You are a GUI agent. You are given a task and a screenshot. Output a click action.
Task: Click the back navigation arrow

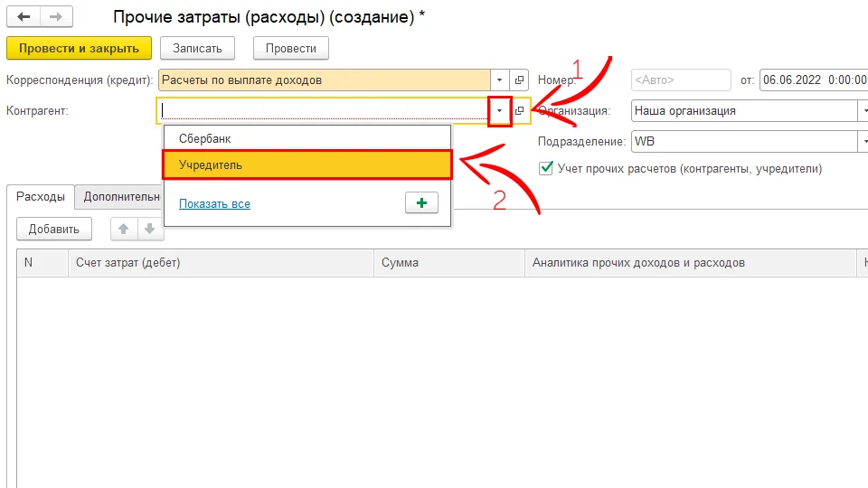pyautogui.click(x=24, y=17)
